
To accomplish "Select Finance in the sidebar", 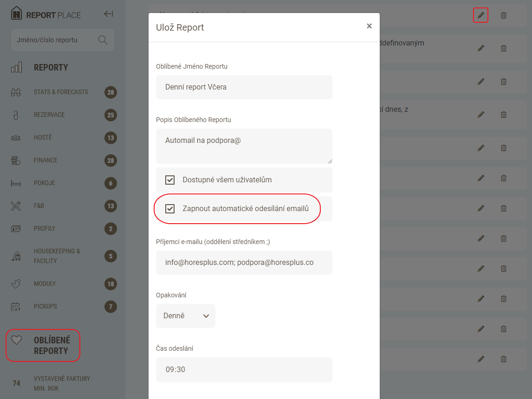I will tap(45, 160).
